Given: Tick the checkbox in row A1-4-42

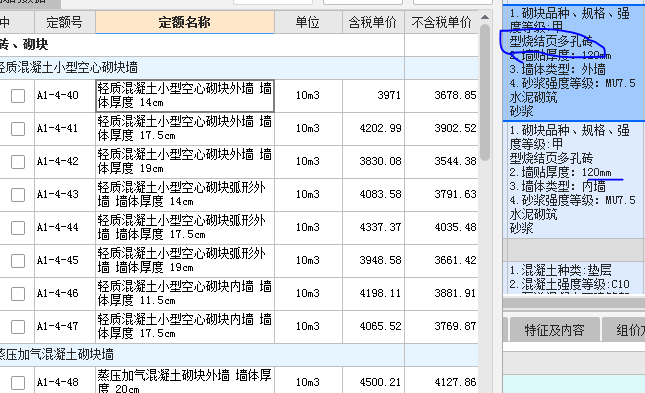Looking at the screenshot, I should tap(18, 162).
